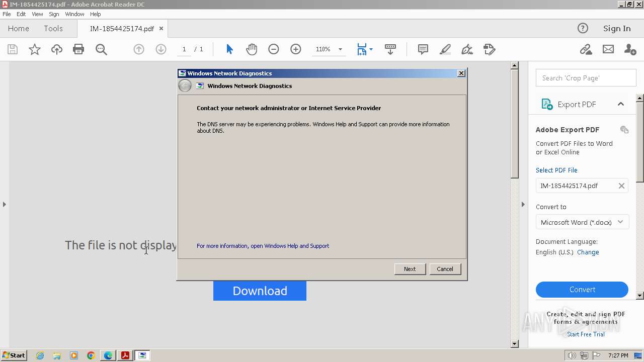The image size is (644, 362).
Task: Click the Share link icon
Action: tap(586, 49)
